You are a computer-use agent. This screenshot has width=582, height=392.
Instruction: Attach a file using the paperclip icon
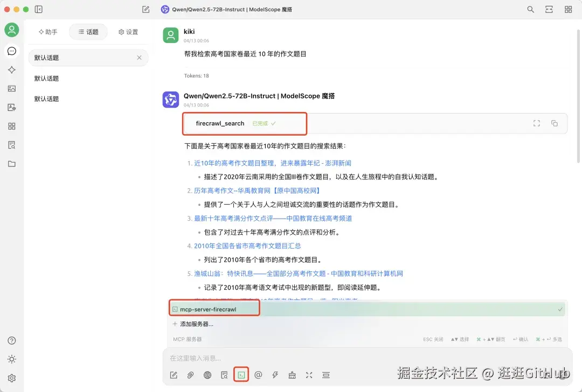tap(190, 375)
